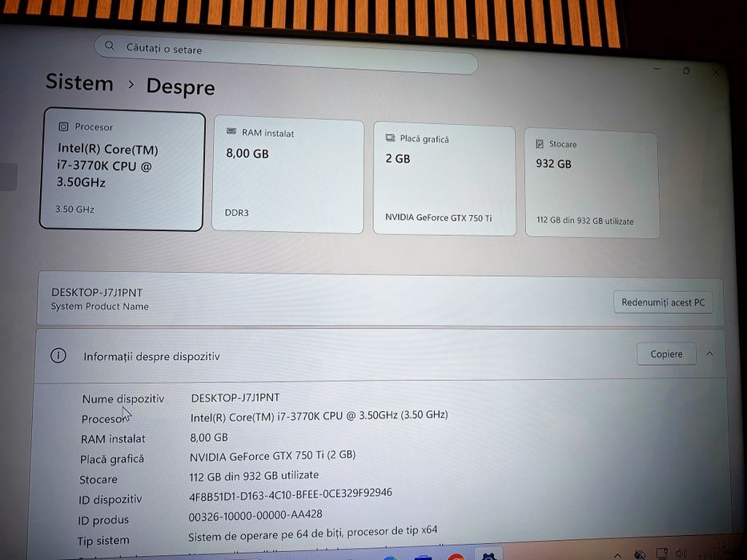Screen dimensions: 747x560
Task: Click the 'ID dispozitiv' label
Action: 110,499
